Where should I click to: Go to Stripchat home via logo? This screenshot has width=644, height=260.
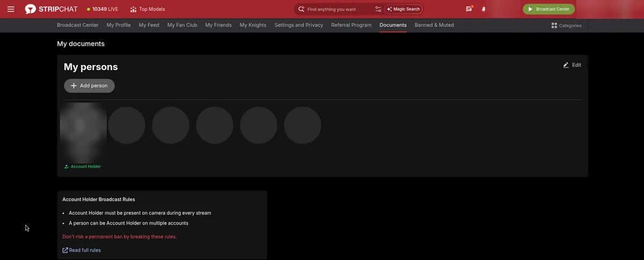[x=52, y=9]
